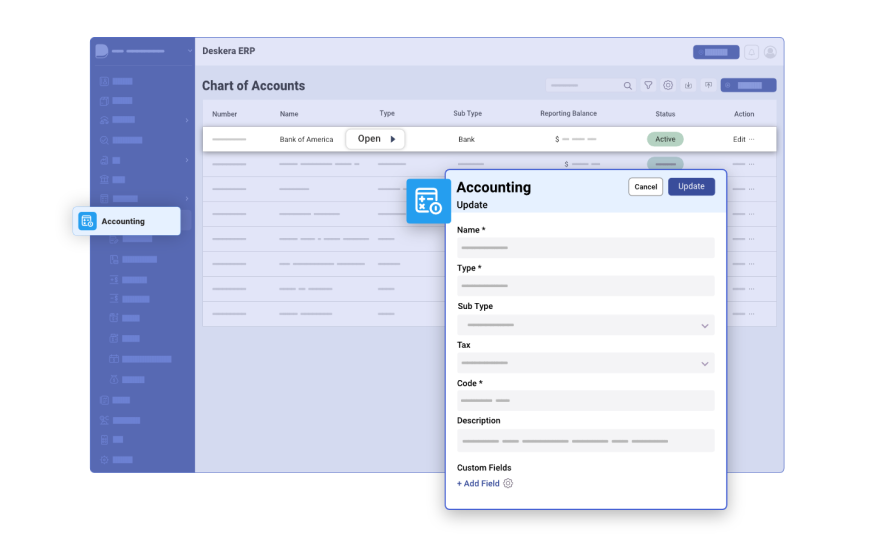The height and width of the screenshot is (547, 874).
Task: Expand the Sub Type dropdown
Action: tap(704, 326)
